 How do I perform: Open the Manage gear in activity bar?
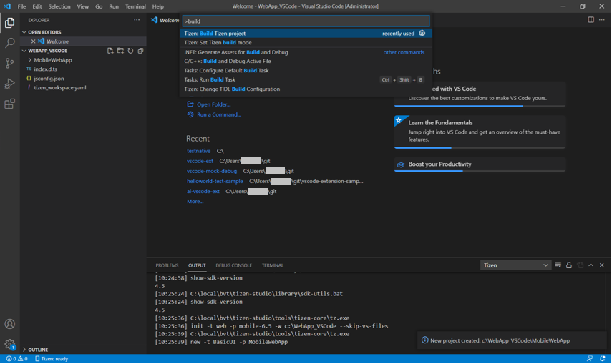pos(10,344)
